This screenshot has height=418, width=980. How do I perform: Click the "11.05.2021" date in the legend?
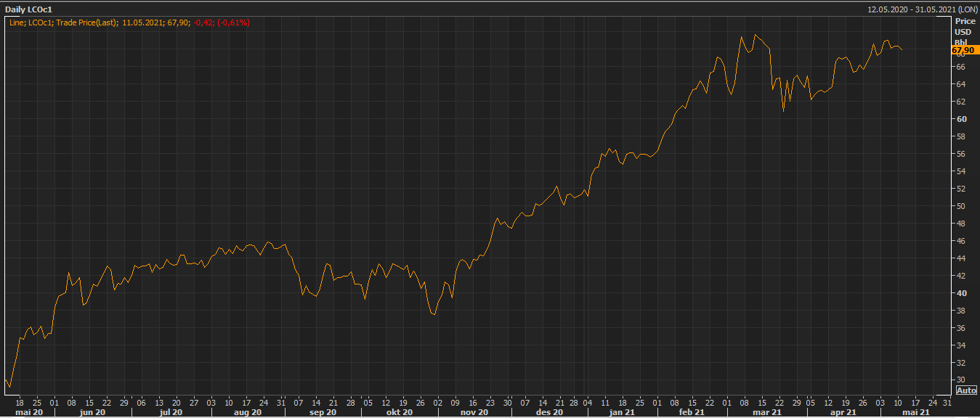coord(143,22)
